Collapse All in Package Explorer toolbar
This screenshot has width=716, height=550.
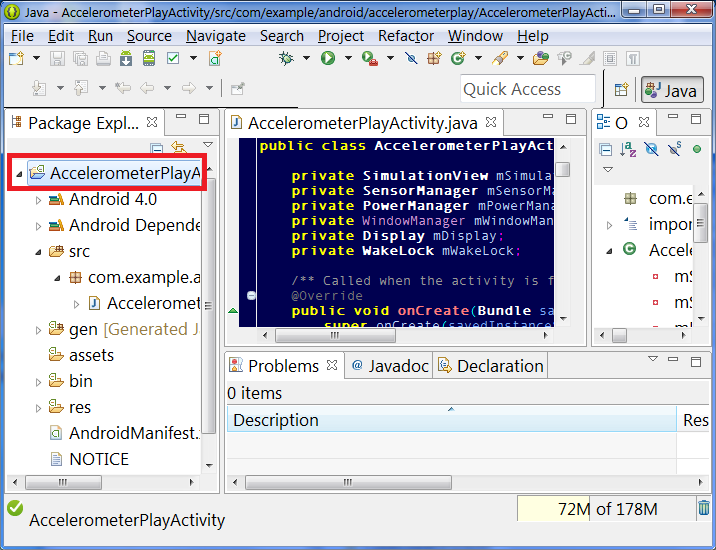(x=156, y=149)
